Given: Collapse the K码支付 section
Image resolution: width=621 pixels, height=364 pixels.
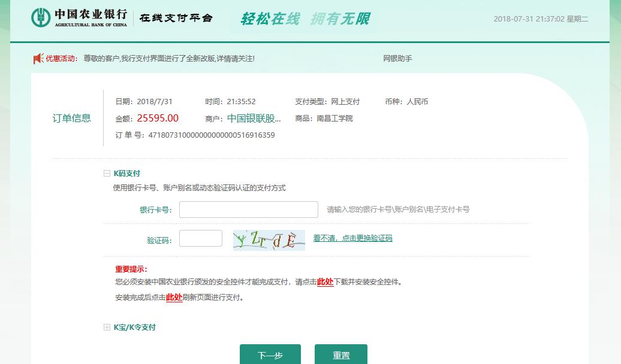Looking at the screenshot, I should click(x=107, y=173).
